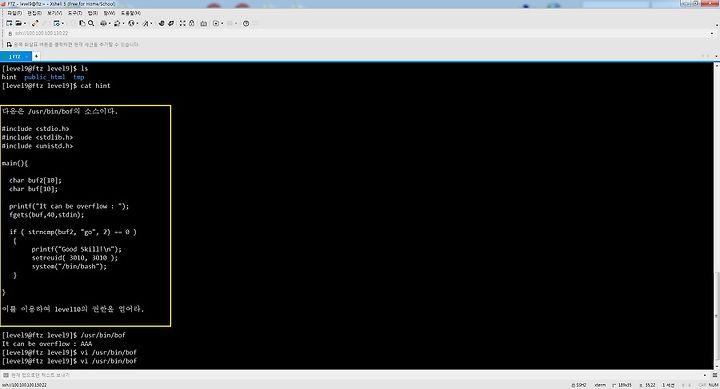Select the 1 FTZ session tab

pyautogui.click(x=15, y=56)
